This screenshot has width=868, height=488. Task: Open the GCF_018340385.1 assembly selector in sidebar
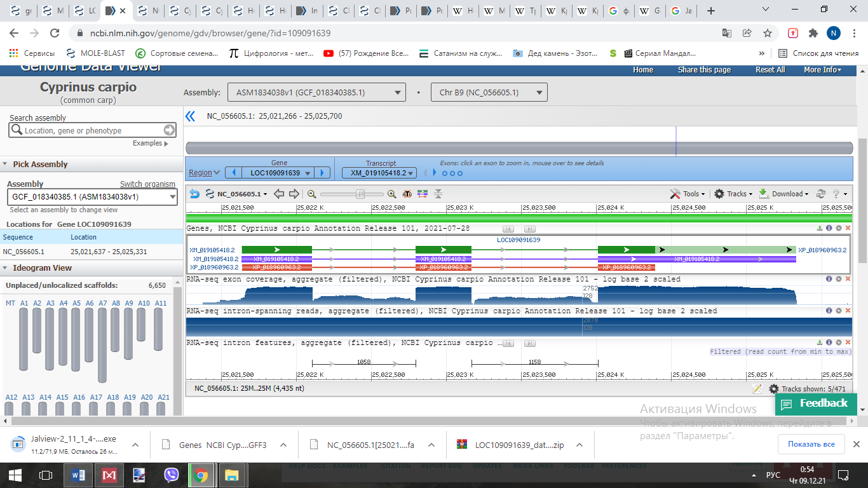click(x=92, y=197)
